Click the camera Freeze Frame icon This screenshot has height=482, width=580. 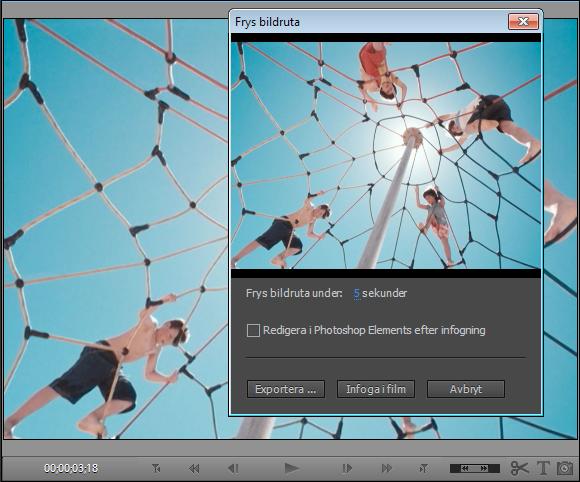click(565, 468)
